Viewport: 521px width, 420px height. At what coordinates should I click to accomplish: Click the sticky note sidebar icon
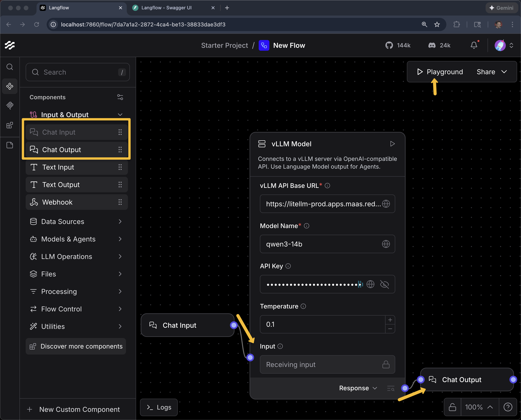(10, 145)
